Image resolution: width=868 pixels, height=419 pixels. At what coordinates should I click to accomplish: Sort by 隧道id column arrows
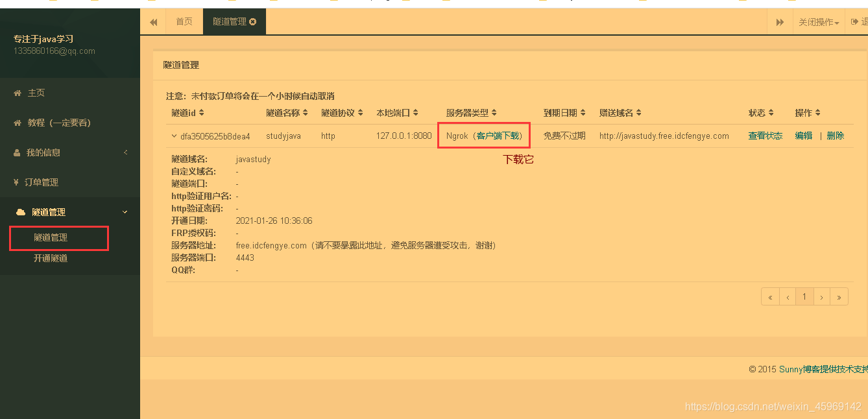[202, 113]
